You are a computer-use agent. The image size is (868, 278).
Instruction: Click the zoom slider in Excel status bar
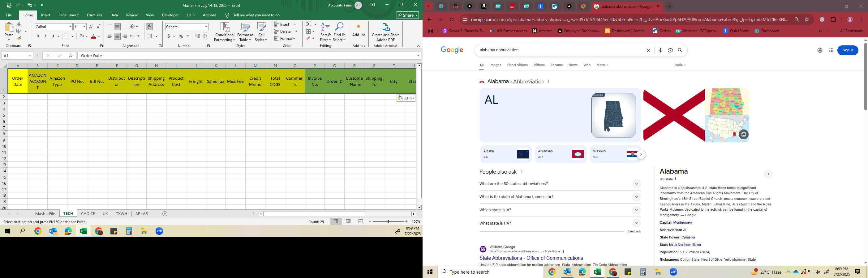388,221
